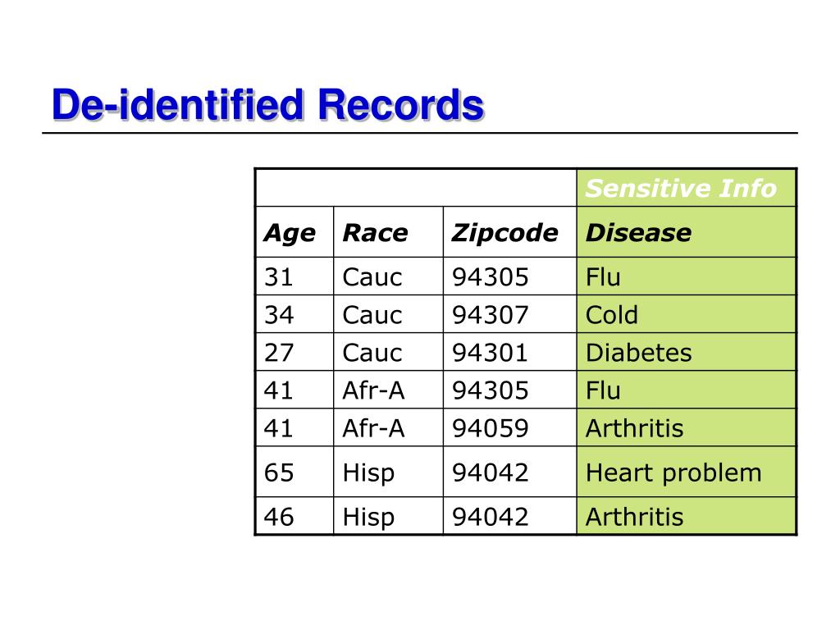Select the cell with age 31
The image size is (840, 630).
(x=294, y=276)
